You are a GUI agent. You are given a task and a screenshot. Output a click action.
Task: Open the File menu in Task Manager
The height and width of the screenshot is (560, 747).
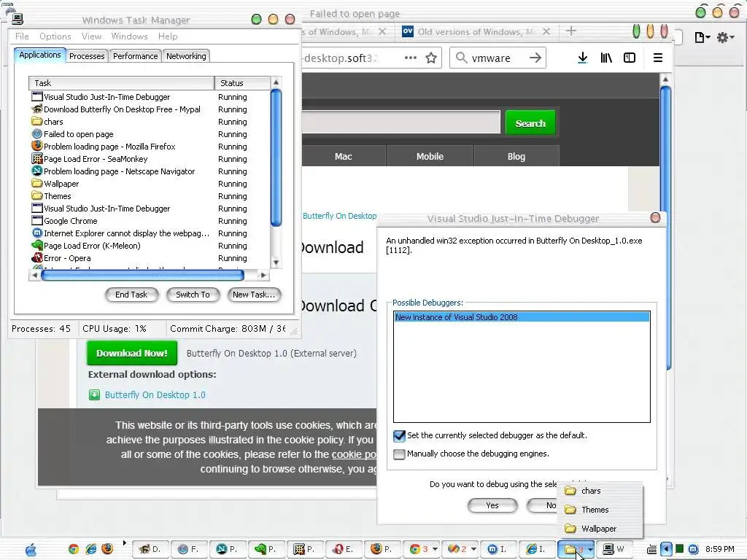[x=22, y=36]
